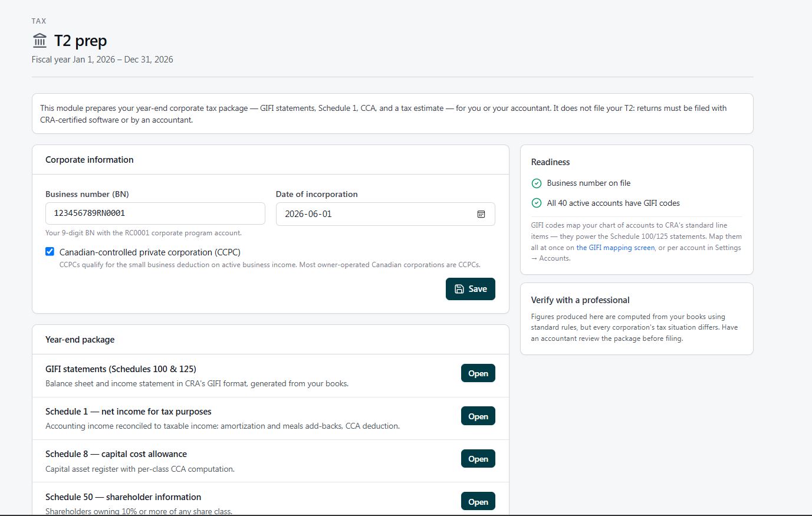Click the 'Capital asset register with per-class CCA' description
Viewport: 812px width, 516px height.
click(140, 469)
